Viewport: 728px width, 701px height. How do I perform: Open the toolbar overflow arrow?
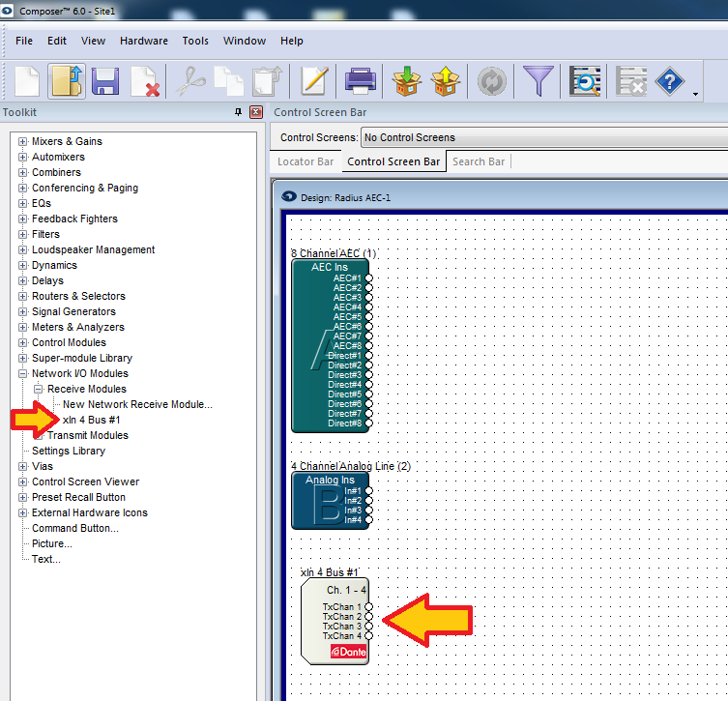click(x=695, y=94)
